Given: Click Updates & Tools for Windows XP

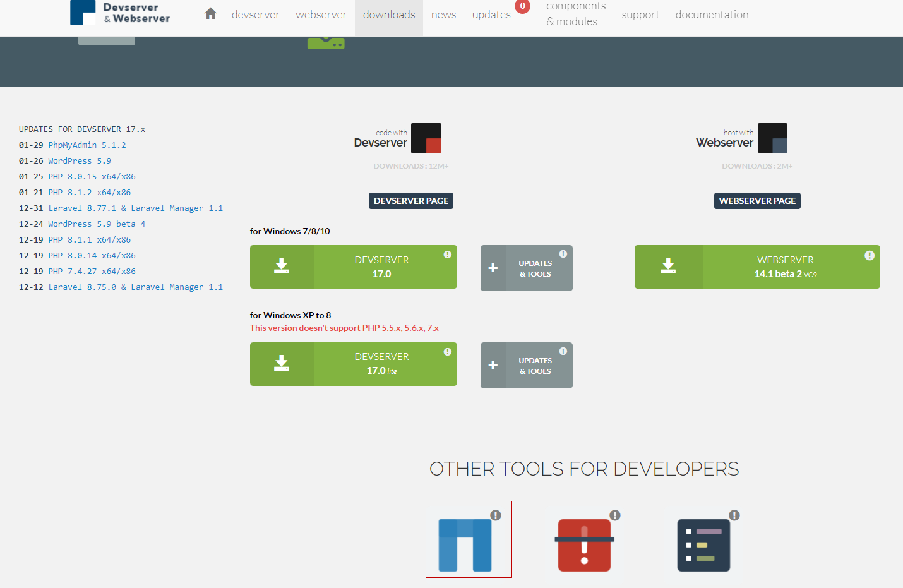Looking at the screenshot, I should click(535, 366).
